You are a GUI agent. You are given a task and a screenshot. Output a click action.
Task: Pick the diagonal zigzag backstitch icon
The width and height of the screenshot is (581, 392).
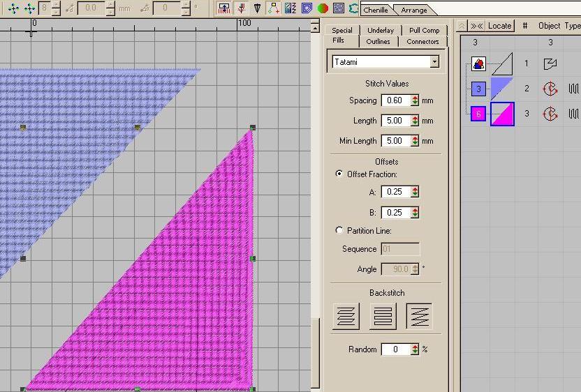point(419,316)
